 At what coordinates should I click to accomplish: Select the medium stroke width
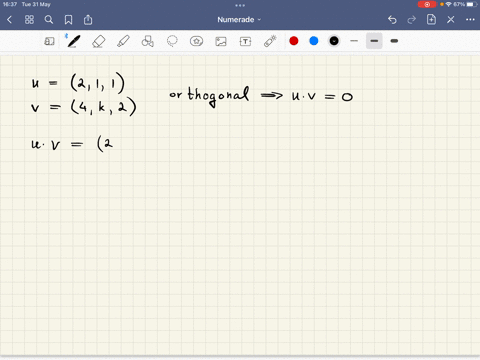pos(374,41)
